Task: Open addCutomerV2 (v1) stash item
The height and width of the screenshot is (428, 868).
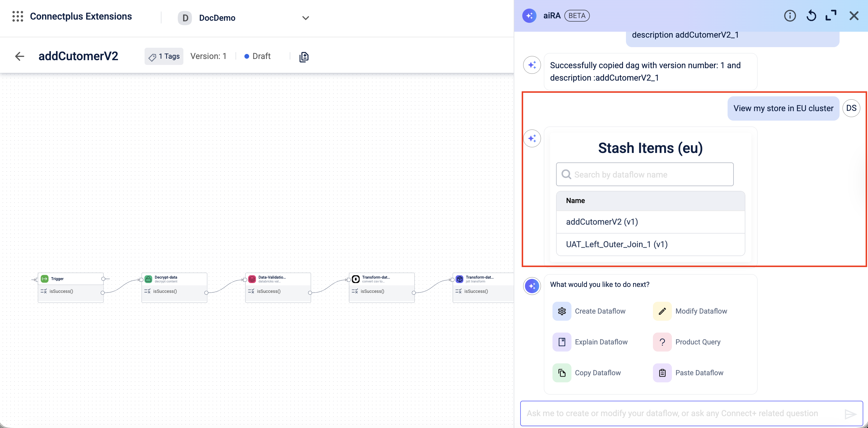Action: pyautogui.click(x=602, y=222)
